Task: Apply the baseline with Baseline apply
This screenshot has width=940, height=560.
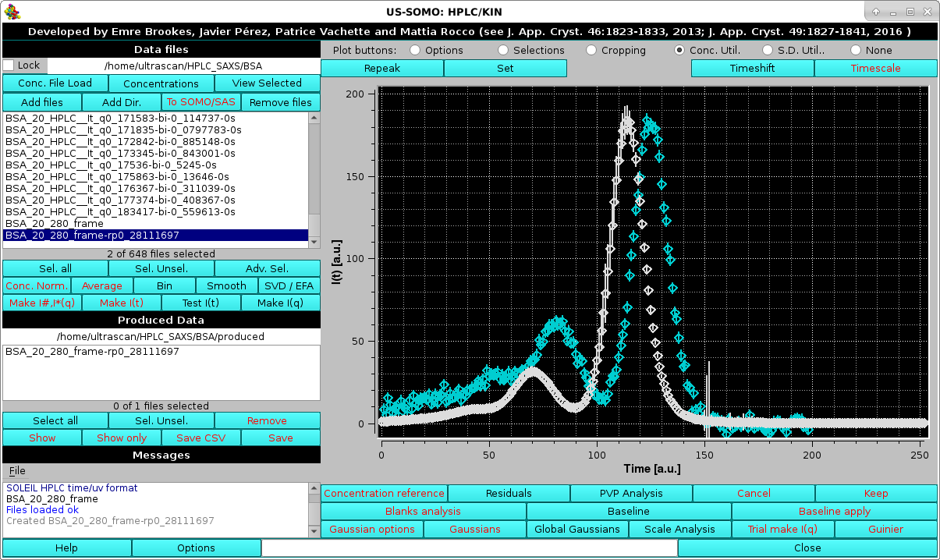Action: tap(835, 511)
